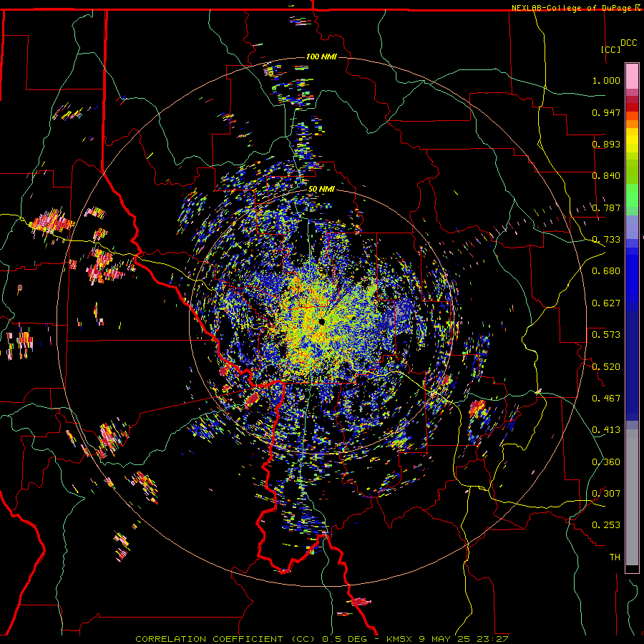The height and width of the screenshot is (644, 644).
Task: Click the 0.733 scale value
Action: 606,240
